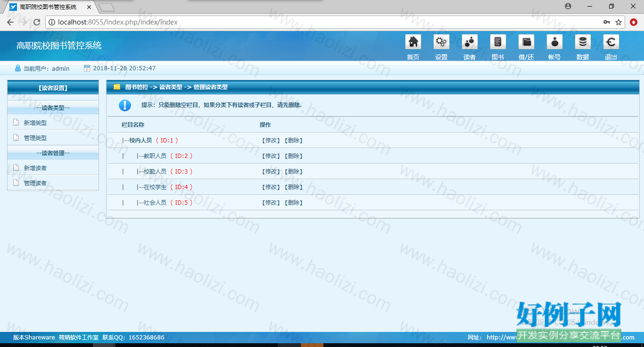Click the red extension icon in the toolbar

[x=634, y=22]
